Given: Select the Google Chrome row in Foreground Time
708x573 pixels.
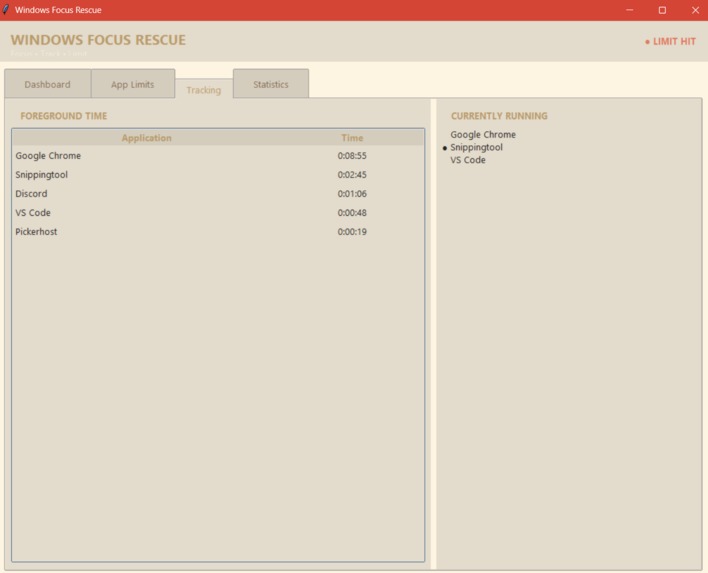Looking at the screenshot, I should click(x=218, y=156).
